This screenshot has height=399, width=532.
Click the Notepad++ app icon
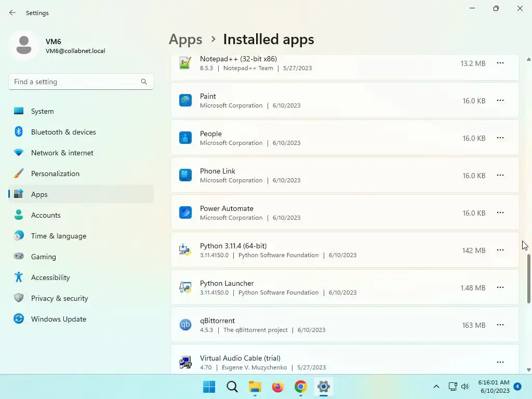(x=185, y=63)
